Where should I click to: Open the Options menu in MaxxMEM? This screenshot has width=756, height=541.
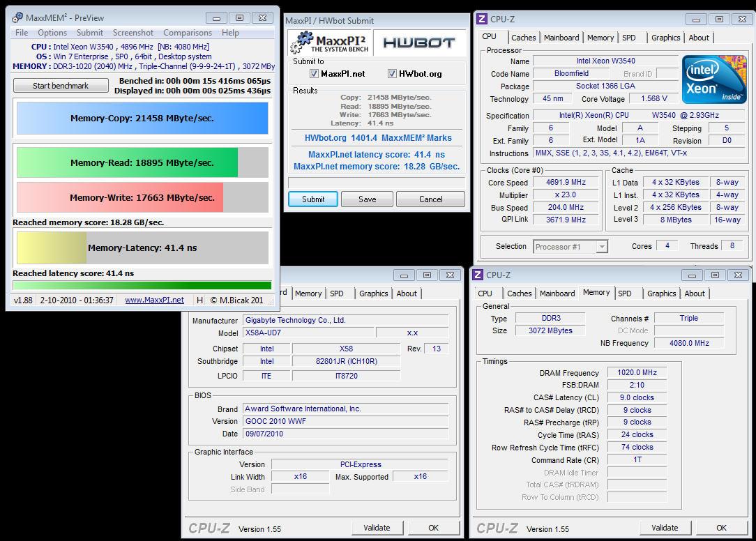click(x=52, y=33)
